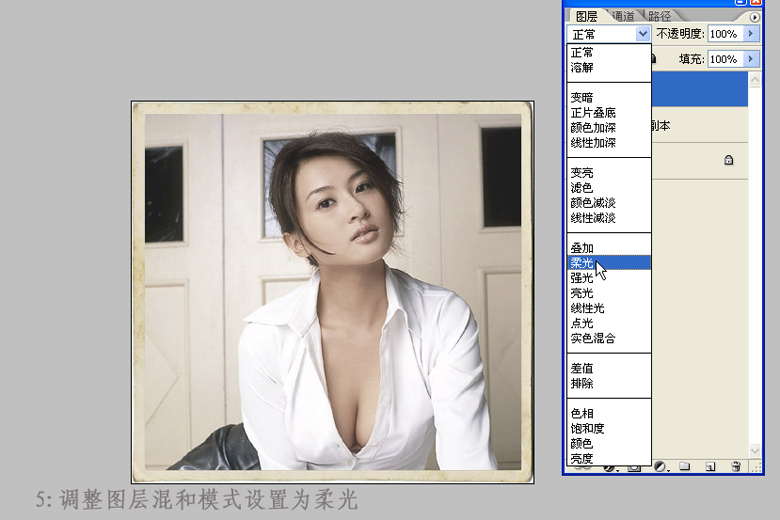Select 正常 in the blend mode list
Image resolution: width=780 pixels, height=520 pixels.
609,52
